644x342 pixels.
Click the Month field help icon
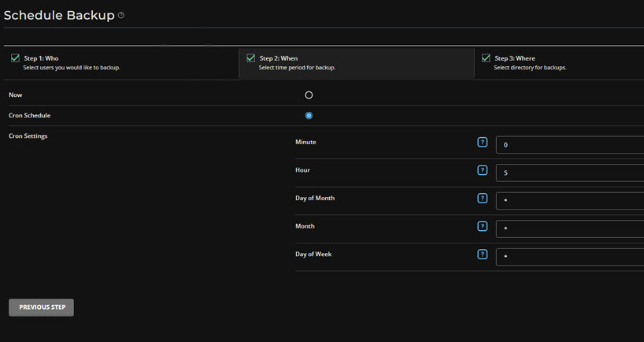point(482,226)
